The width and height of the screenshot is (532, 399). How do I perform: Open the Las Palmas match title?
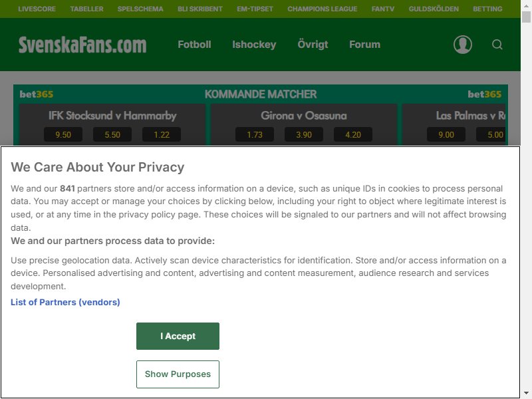pyautogui.click(x=471, y=116)
